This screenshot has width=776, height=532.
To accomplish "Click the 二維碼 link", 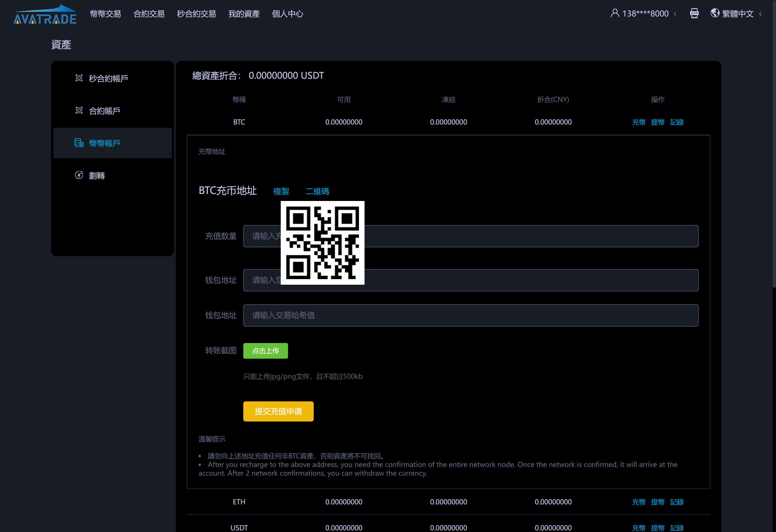I will (x=318, y=191).
